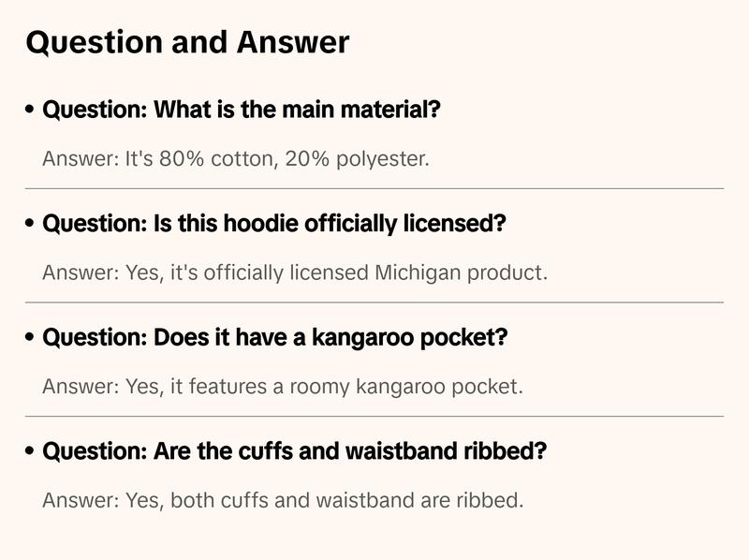This screenshot has height=560, width=749.
Task: Click the officially licensed Michigan product answer
Action: tap(294, 273)
